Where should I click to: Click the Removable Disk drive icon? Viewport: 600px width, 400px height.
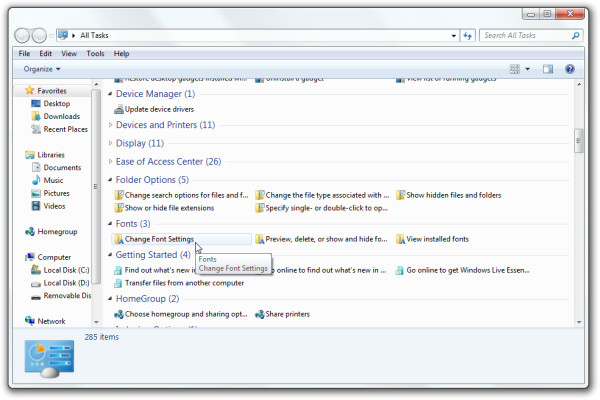click(36, 297)
